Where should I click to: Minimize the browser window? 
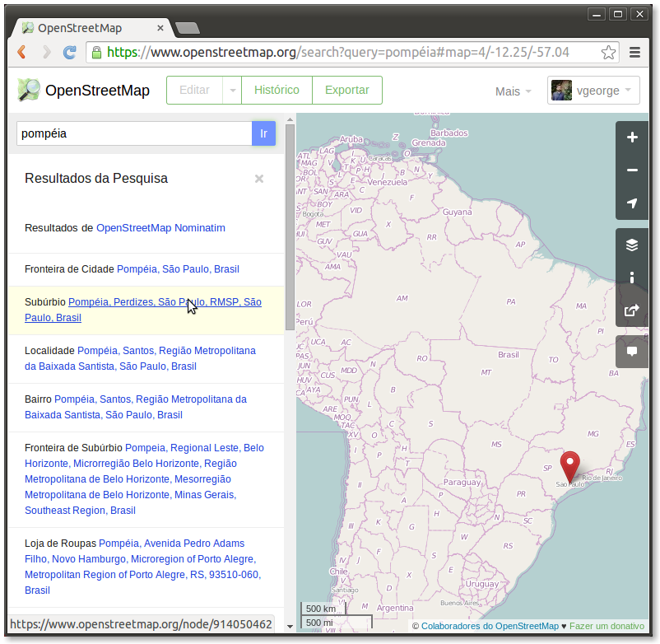pyautogui.click(x=596, y=15)
